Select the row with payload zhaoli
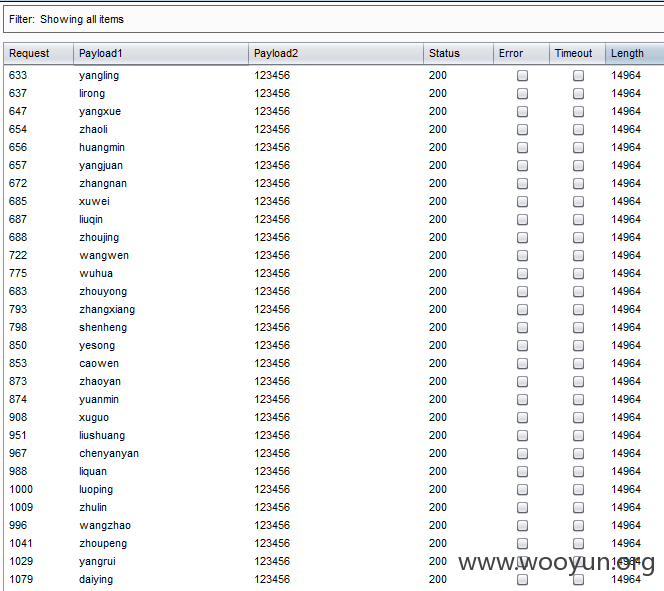The width and height of the screenshot is (664, 591). click(334, 130)
